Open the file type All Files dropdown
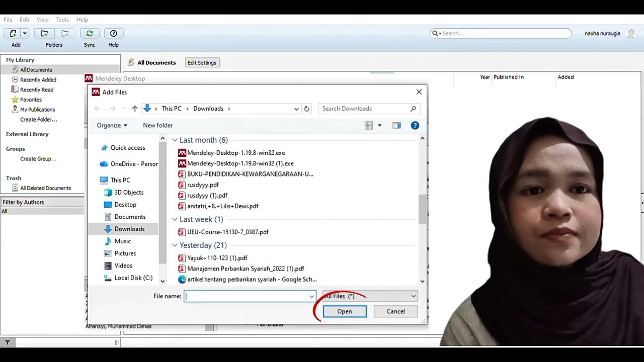 click(x=370, y=296)
